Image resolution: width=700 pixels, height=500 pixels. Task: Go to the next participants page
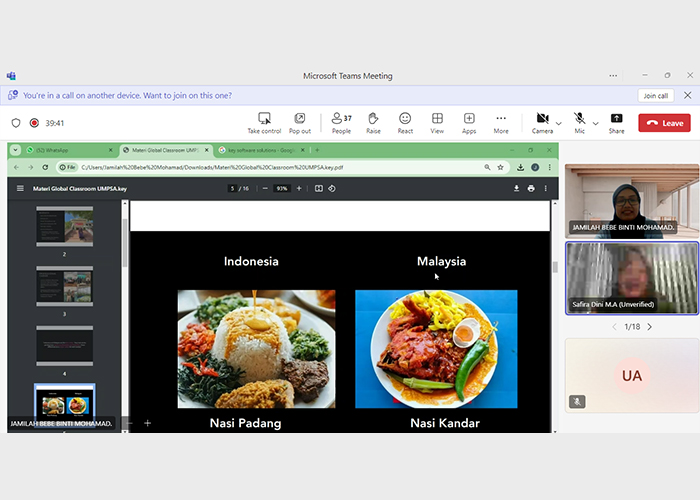pyautogui.click(x=650, y=327)
